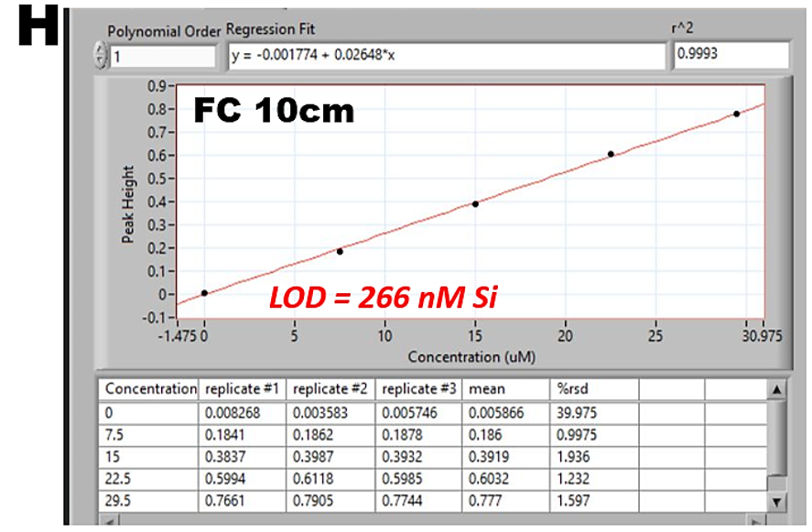Click the r^2 value box
This screenshot has width=812, height=532.
(x=730, y=55)
